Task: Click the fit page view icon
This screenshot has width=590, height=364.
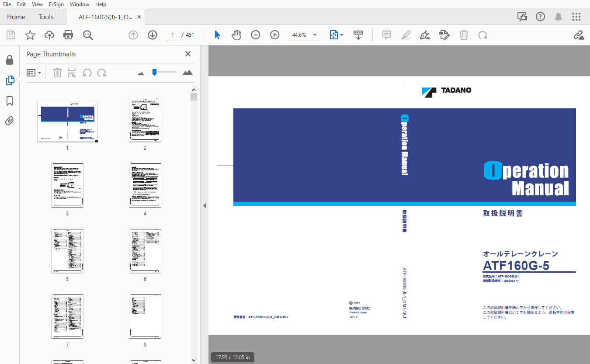Action: coord(334,35)
